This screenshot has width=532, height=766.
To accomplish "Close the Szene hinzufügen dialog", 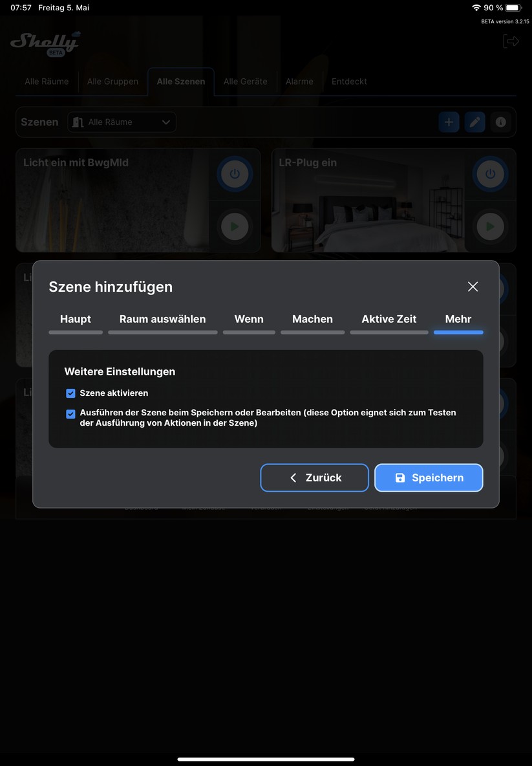I will coord(473,287).
